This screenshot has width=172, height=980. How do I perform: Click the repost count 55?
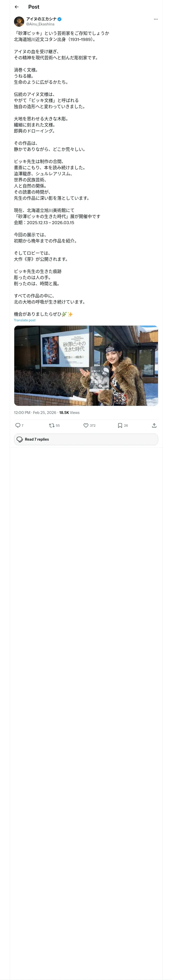(x=58, y=426)
